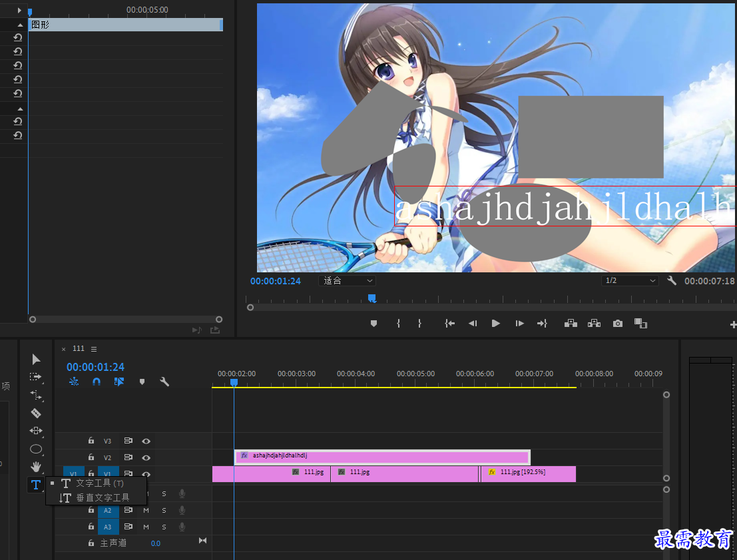Screen dimensions: 737x560
Task: Add marker in Program monitor
Action: click(373, 324)
